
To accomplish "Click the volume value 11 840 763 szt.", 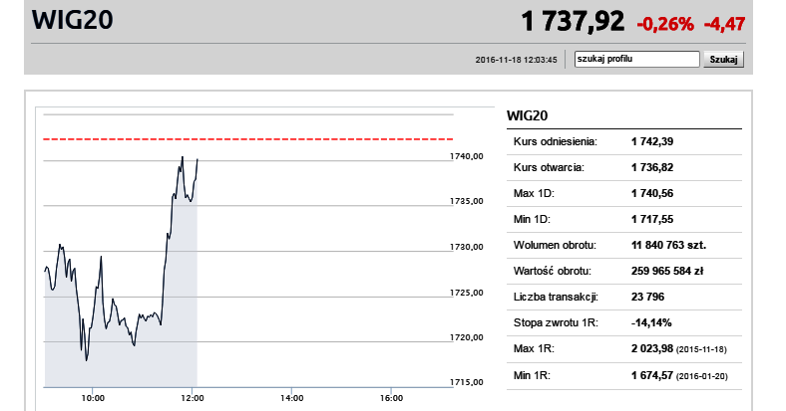I will 669,245.
